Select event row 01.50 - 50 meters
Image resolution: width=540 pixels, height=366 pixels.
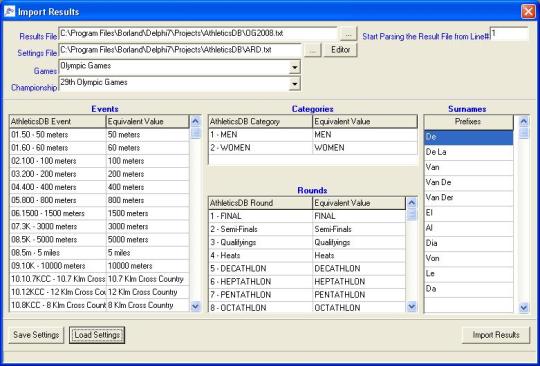(x=100, y=135)
